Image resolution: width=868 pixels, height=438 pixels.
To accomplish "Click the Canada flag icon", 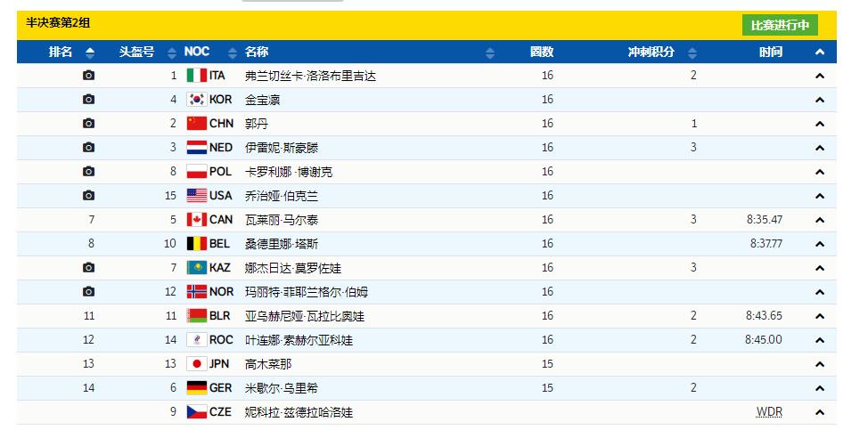I will click(197, 220).
